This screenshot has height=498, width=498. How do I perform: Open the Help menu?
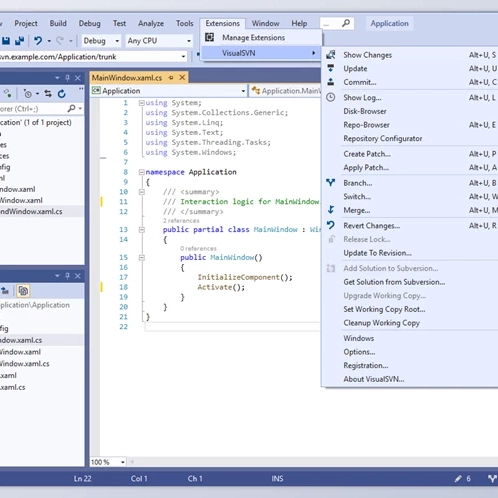tap(299, 23)
